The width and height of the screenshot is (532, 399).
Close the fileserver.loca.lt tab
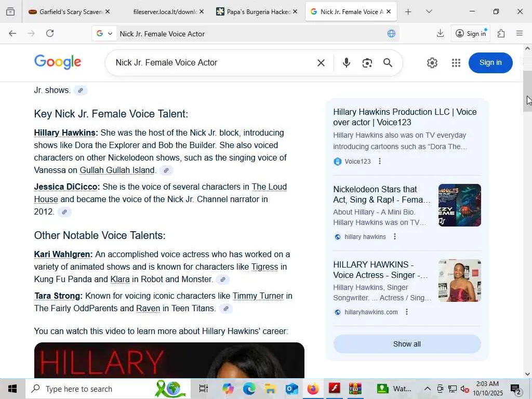202,11
